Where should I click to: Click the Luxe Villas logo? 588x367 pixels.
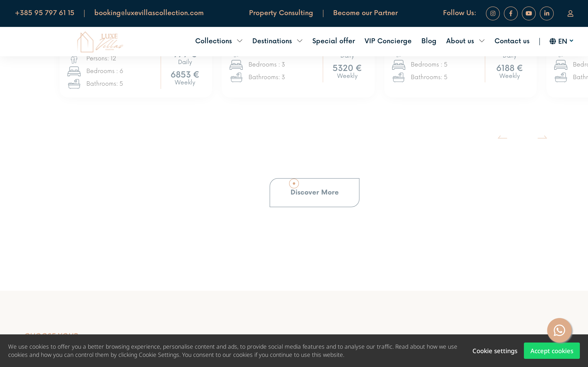[100, 42]
